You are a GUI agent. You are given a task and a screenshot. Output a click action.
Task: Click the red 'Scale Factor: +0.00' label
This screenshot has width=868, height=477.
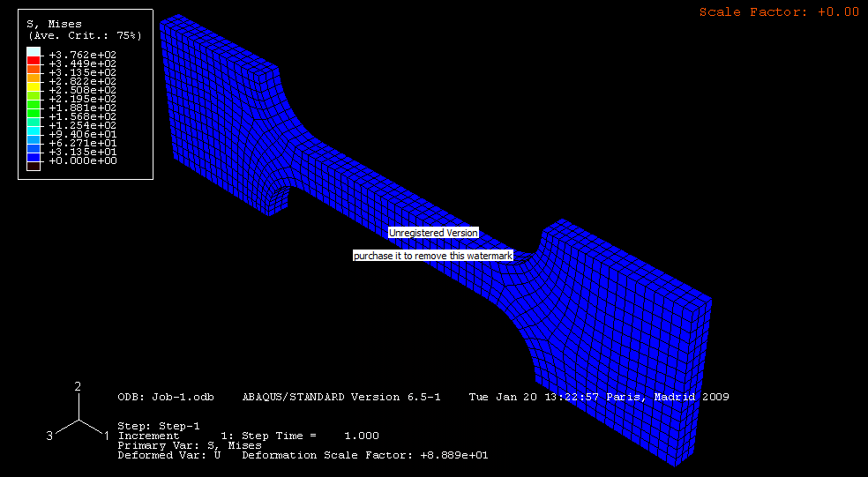coord(779,11)
